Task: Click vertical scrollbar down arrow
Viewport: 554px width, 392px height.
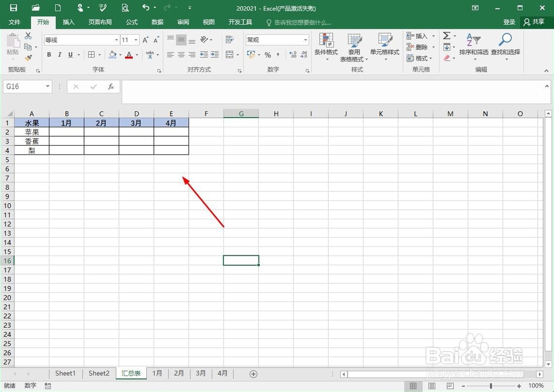Action: click(548, 364)
